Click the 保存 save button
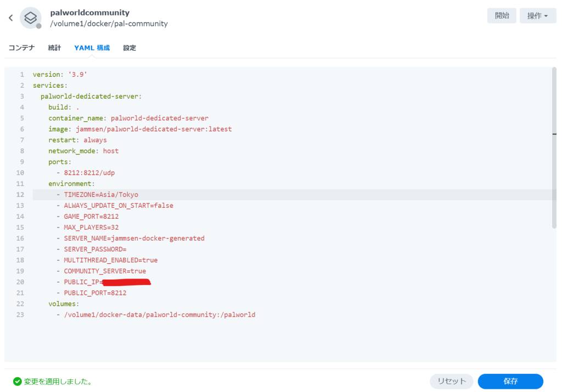This screenshot has width=562, height=392. tap(510, 381)
